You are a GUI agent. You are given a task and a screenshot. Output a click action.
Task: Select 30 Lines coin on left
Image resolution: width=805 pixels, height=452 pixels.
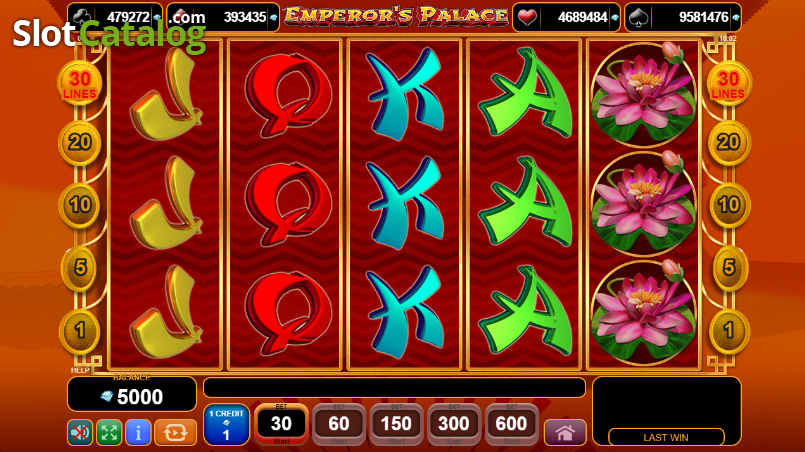[x=80, y=83]
